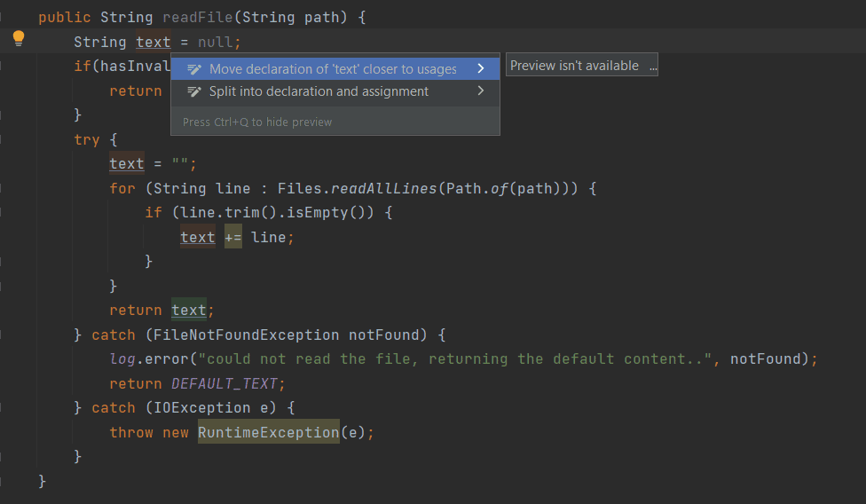Click 'text' in the return text statement
The height and width of the screenshot is (504, 866).
[x=189, y=311]
